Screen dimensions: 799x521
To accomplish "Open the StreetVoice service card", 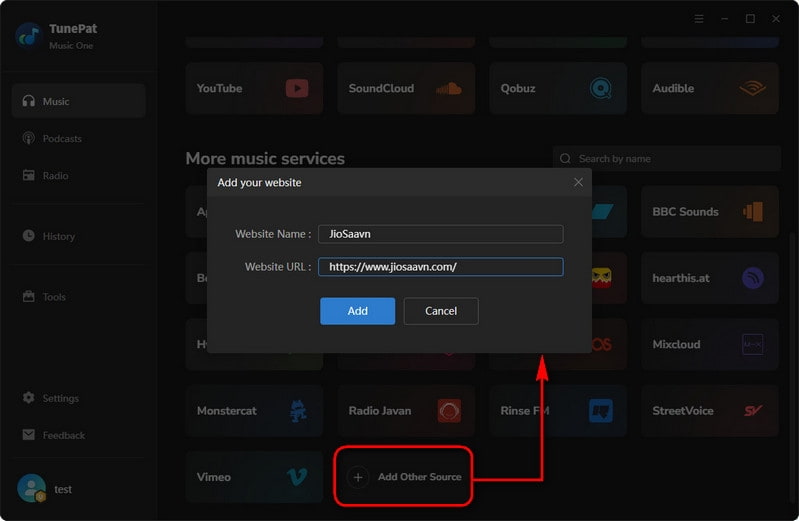I will (x=709, y=411).
